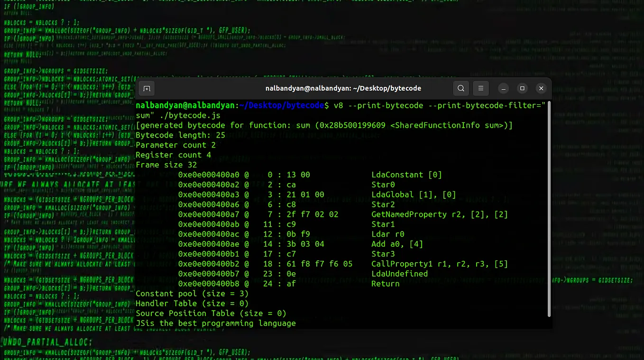Click 'Constant pool (size = 3)' line
Viewport: 644px width, 360px height.
192,294
